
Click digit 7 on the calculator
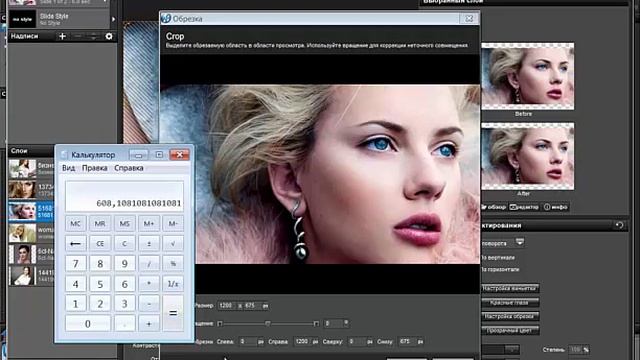coord(76,264)
